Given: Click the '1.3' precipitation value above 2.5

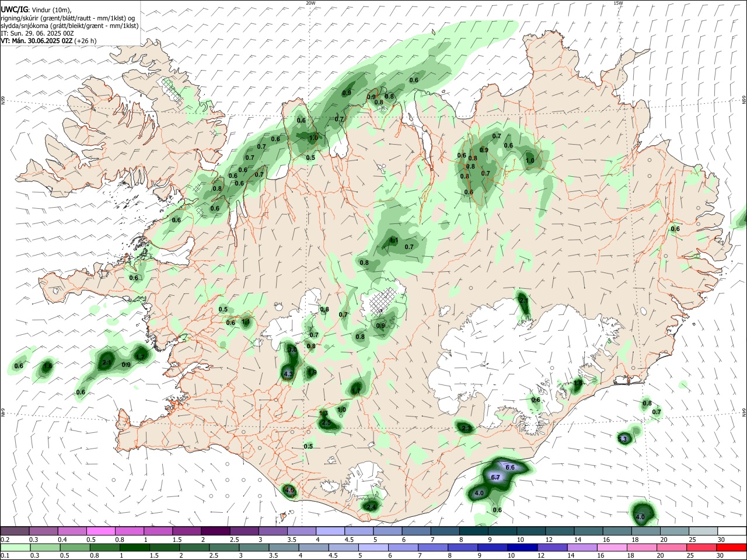Looking at the screenshot, I should coord(323,413).
